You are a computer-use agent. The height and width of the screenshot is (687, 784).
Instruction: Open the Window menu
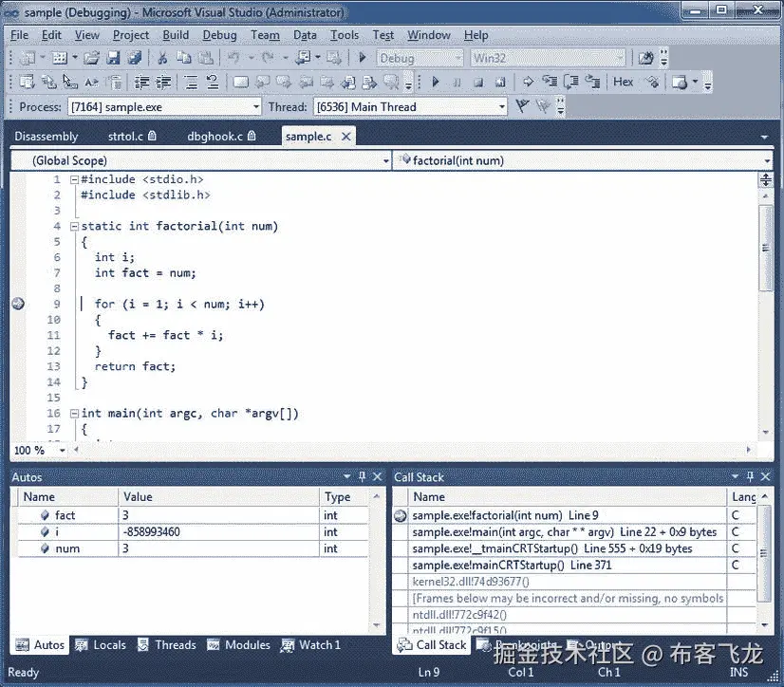(x=429, y=35)
